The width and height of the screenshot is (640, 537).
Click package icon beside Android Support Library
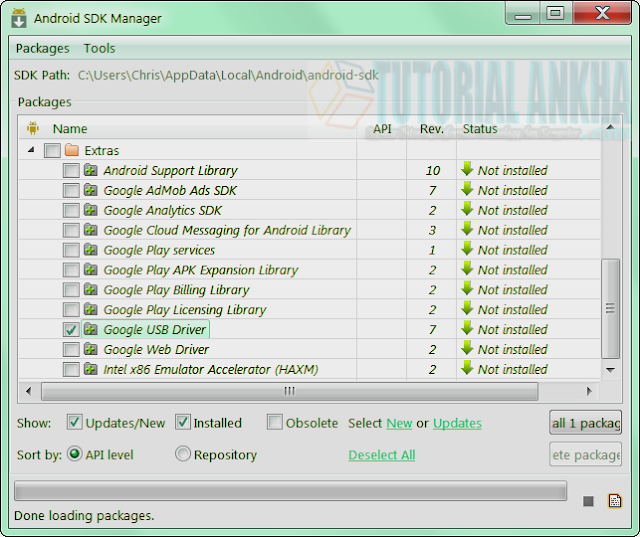(91, 170)
